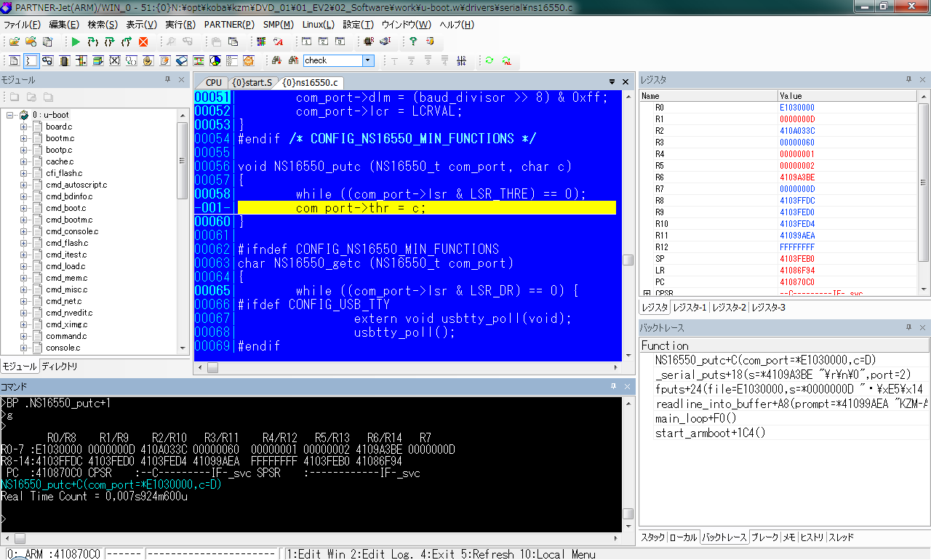Image resolution: width=931 pixels, height=560 pixels.
Task: Click the R6 value 4109A3BE
Action: [x=797, y=177]
